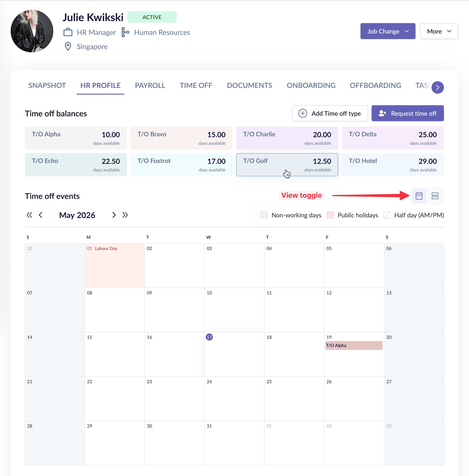Viewport: 469px width, 476px height.
Task: Expand the More options dropdown
Action: (439, 31)
